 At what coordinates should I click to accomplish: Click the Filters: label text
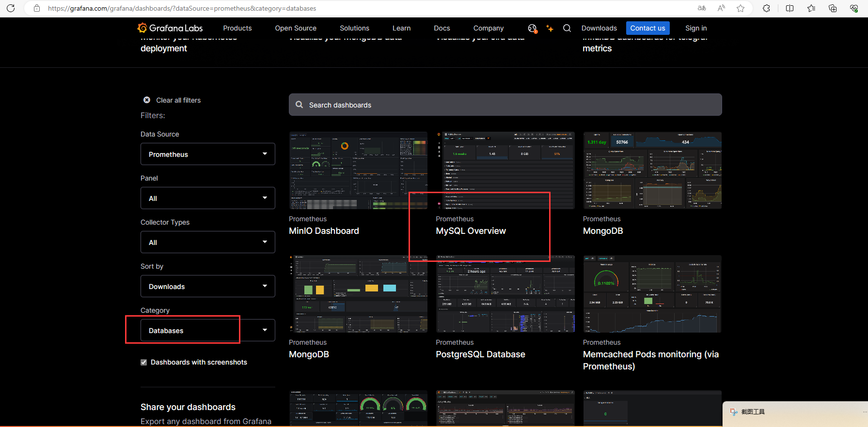pyautogui.click(x=153, y=115)
